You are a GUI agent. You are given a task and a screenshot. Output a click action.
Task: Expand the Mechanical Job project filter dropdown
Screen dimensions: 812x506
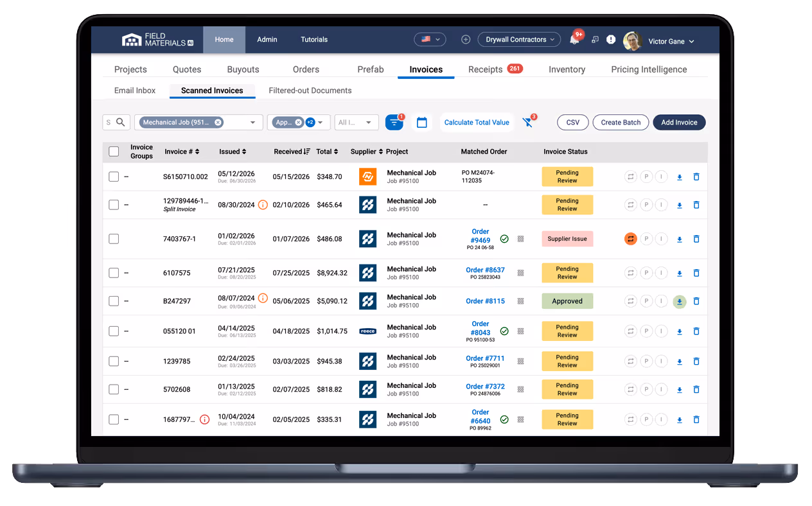click(x=253, y=122)
